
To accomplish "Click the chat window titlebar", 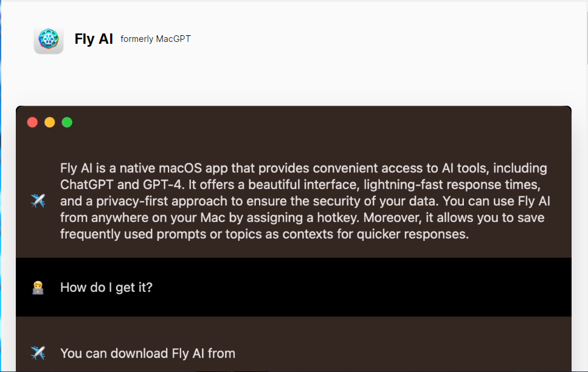I will [x=292, y=122].
